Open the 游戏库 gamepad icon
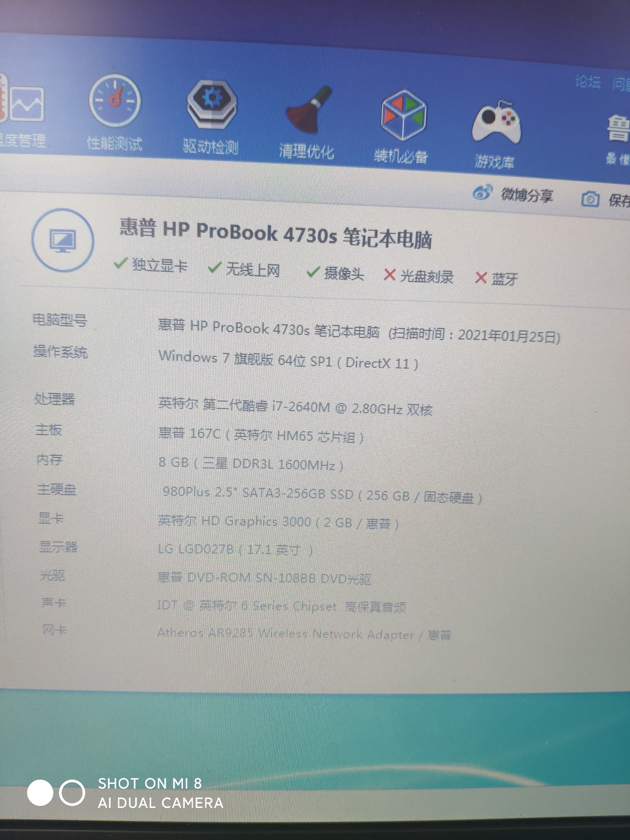This screenshot has width=630, height=840. [496, 122]
